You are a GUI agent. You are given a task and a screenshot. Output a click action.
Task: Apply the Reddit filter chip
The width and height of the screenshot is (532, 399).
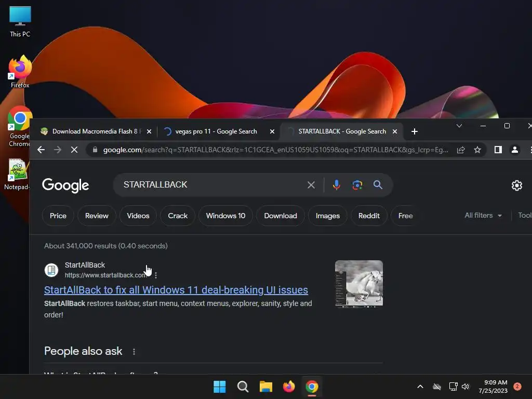[x=369, y=216]
